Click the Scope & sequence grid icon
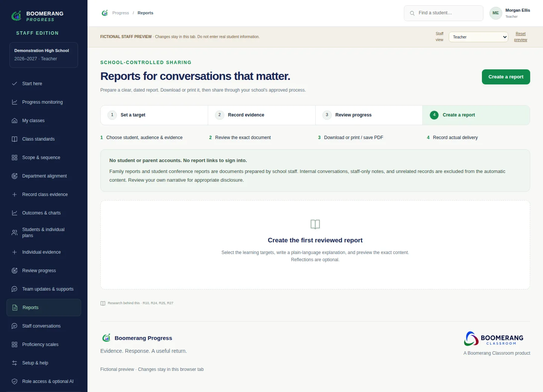The width and height of the screenshot is (543, 392). point(14,158)
